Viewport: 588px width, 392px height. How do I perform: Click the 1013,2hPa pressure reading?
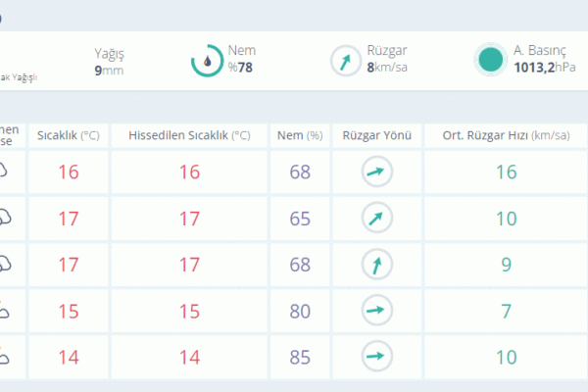(545, 68)
